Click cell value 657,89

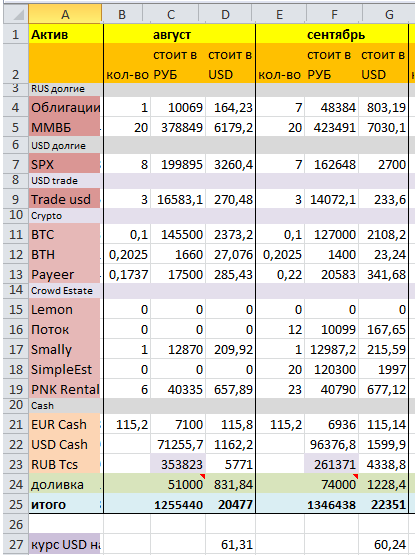pyautogui.click(x=230, y=389)
